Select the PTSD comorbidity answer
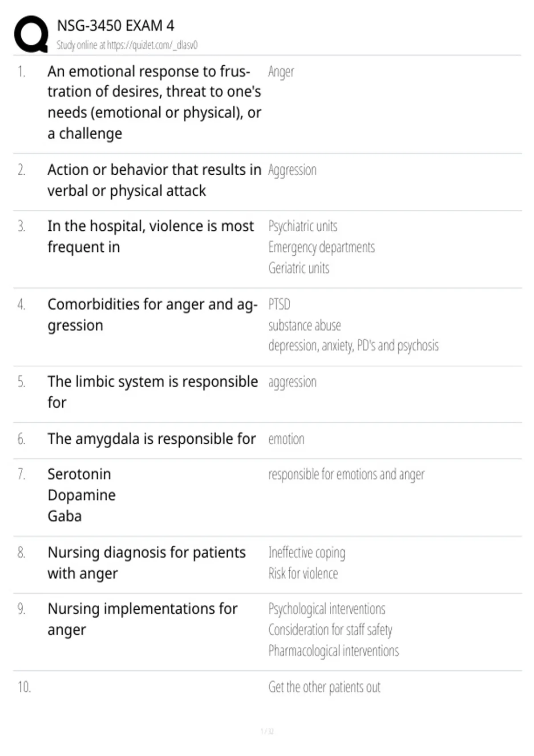Screen dimensions: 534x756 [x=279, y=305]
